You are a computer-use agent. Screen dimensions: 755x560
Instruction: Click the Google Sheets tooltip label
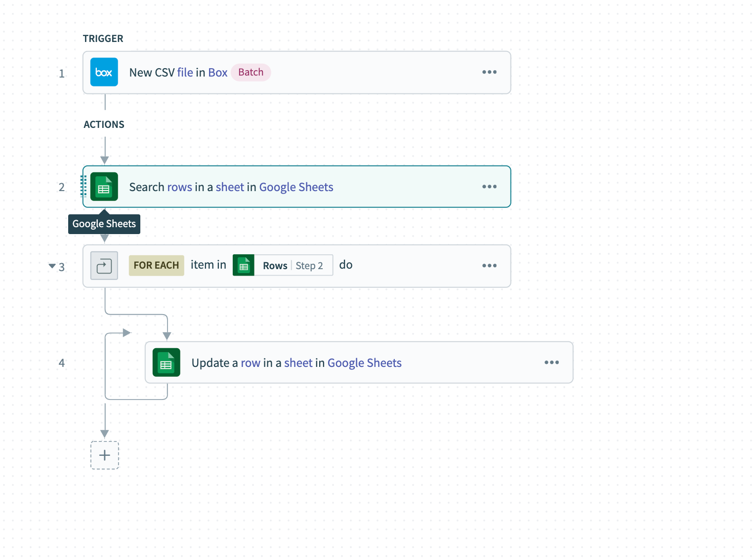click(x=104, y=224)
